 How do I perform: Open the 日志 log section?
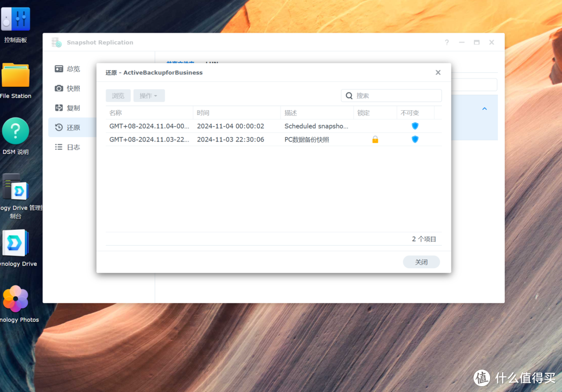(73, 147)
